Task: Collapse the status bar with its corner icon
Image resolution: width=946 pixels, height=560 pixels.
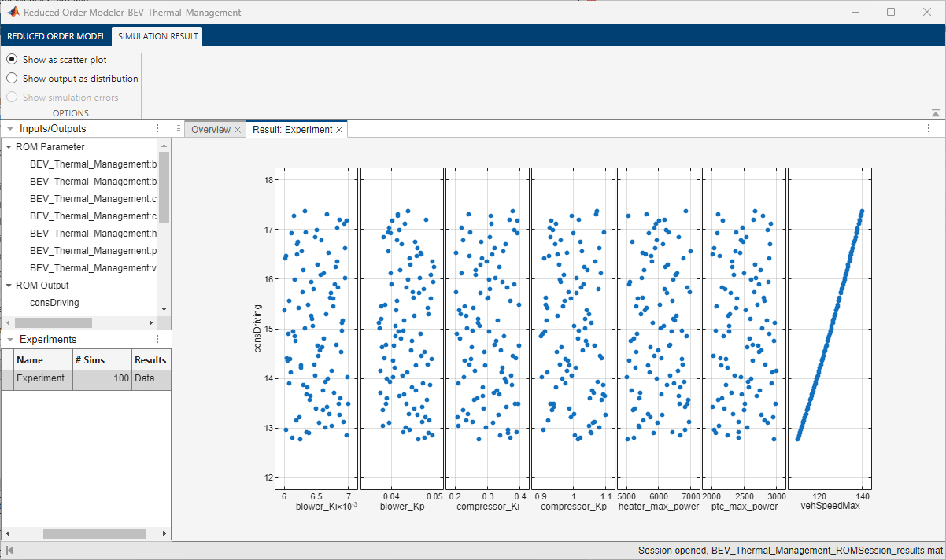Action: 8,550
